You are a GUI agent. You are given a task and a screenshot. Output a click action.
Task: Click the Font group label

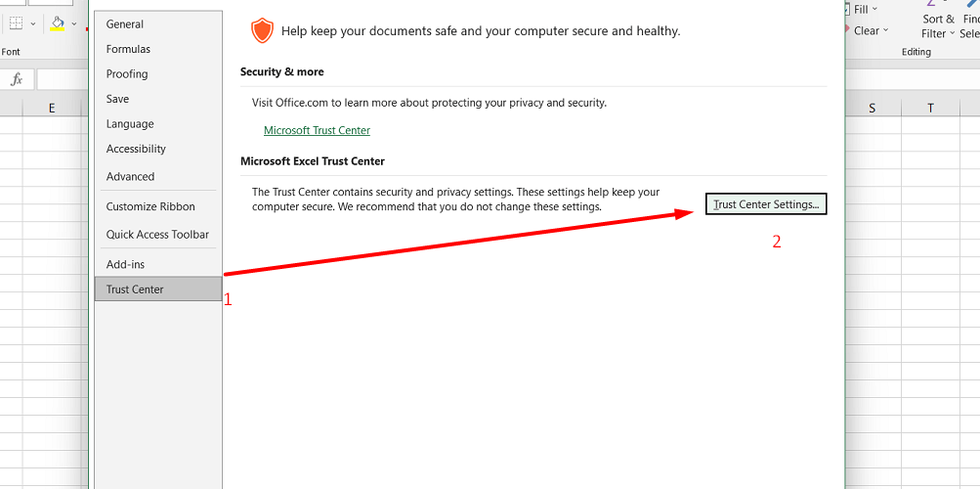click(x=11, y=52)
